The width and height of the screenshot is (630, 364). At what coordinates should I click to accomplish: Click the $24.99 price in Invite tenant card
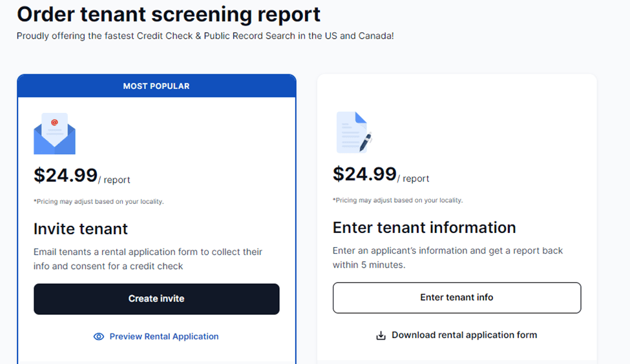pos(65,176)
